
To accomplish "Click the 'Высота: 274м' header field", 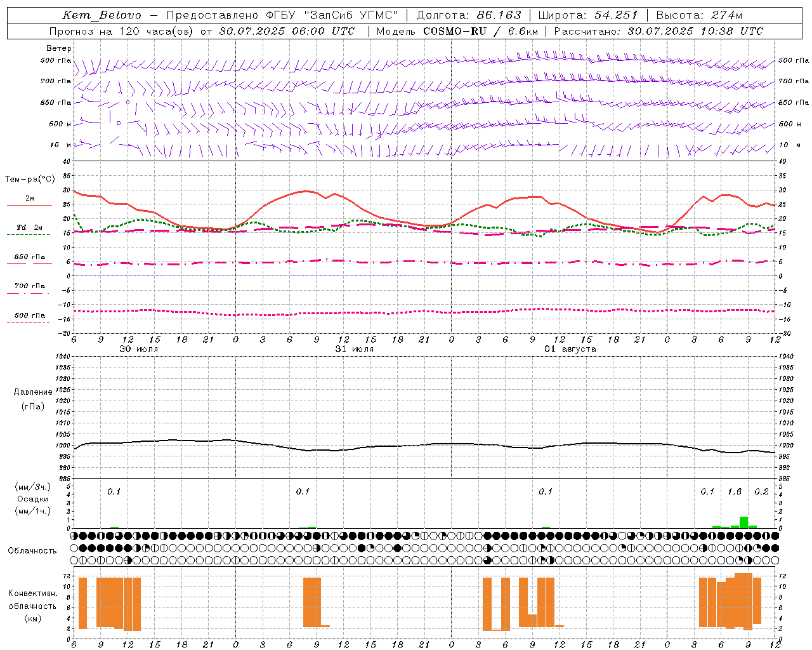I will coord(699,15).
